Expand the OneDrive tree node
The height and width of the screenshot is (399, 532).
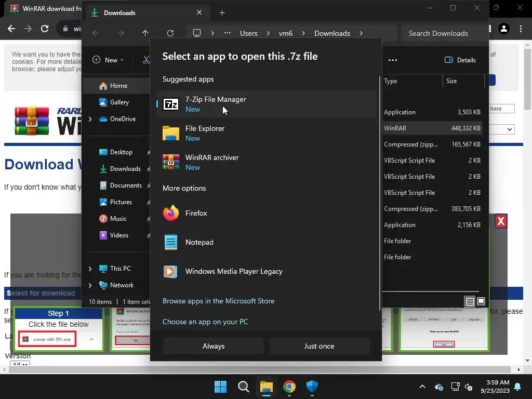(x=90, y=119)
